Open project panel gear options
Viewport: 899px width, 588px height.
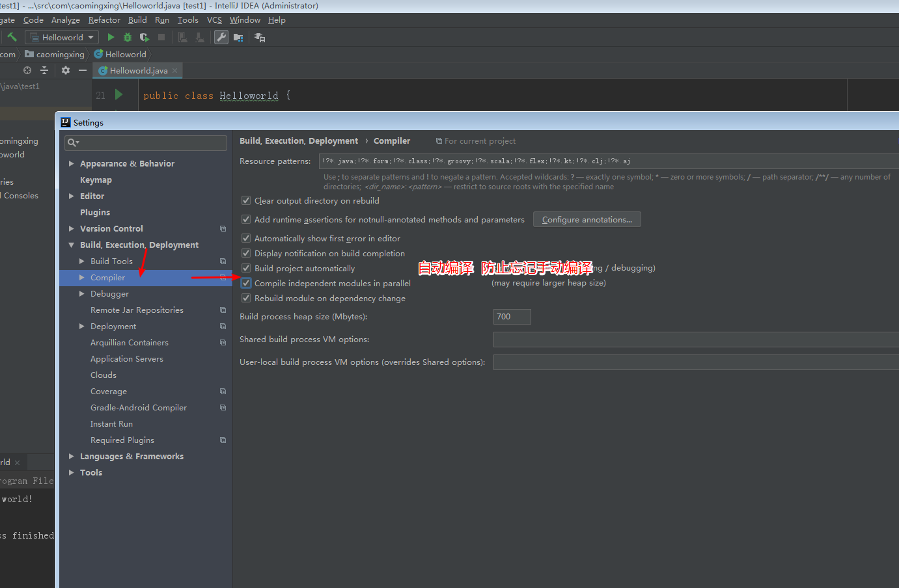(x=66, y=70)
